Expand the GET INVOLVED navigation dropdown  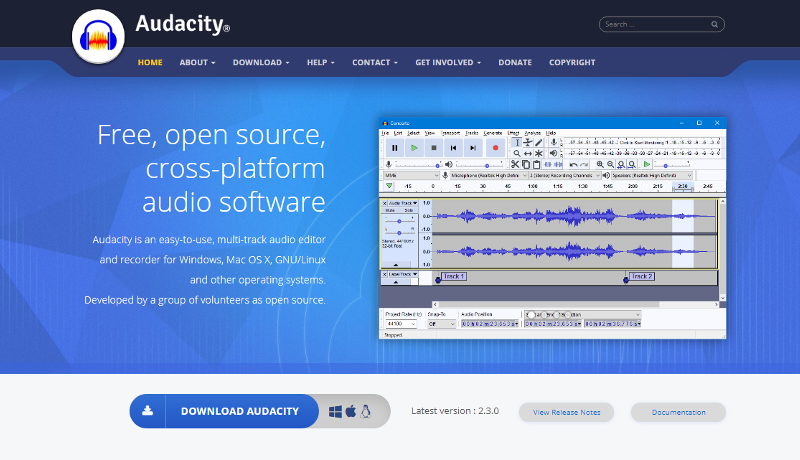pos(449,62)
